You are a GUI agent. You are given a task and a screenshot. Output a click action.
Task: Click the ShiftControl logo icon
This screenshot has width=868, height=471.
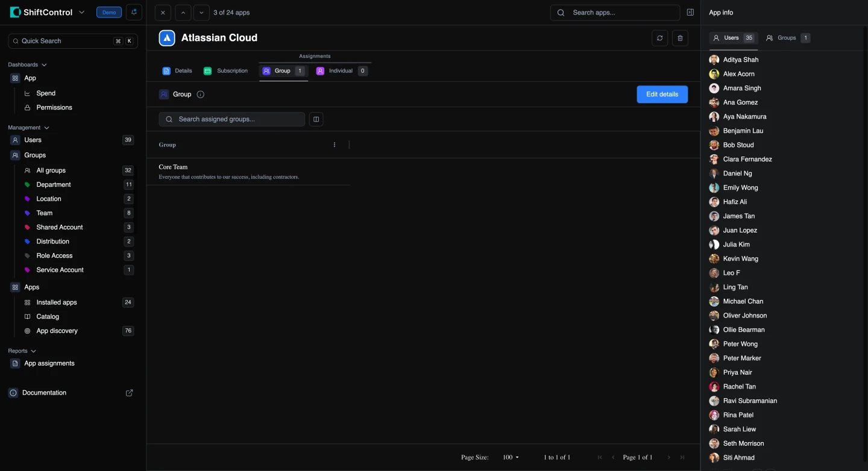click(15, 12)
